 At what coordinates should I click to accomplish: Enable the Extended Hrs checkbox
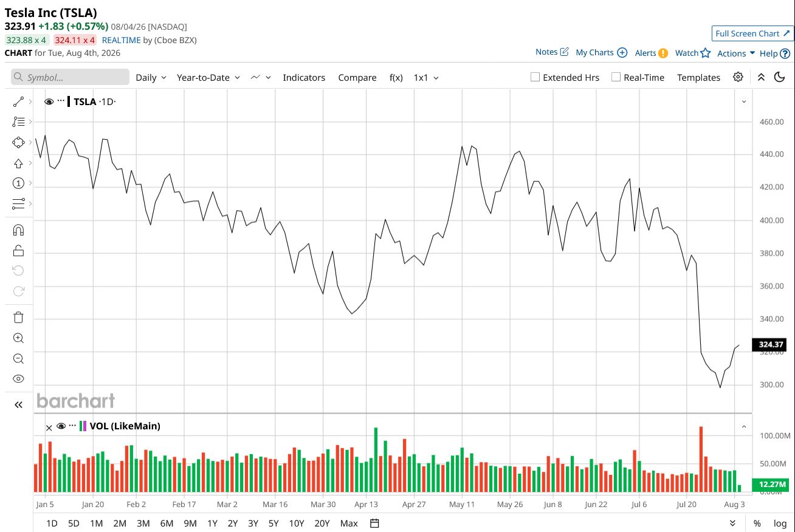pos(535,77)
